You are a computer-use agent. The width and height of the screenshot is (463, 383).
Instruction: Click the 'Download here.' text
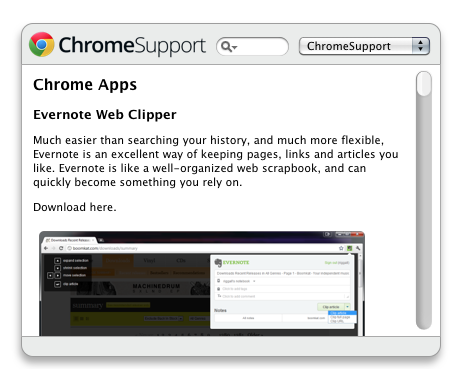point(75,207)
